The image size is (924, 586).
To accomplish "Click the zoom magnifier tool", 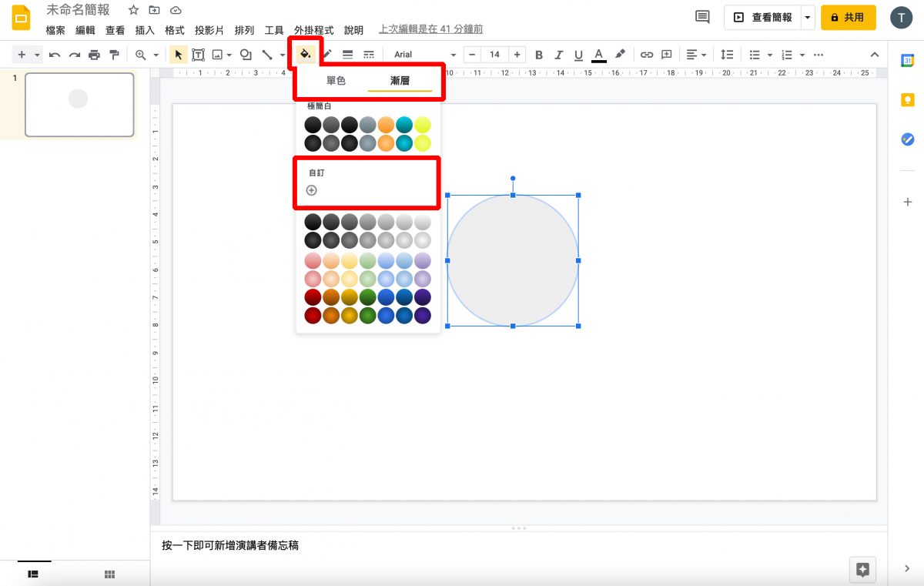I will click(x=141, y=55).
